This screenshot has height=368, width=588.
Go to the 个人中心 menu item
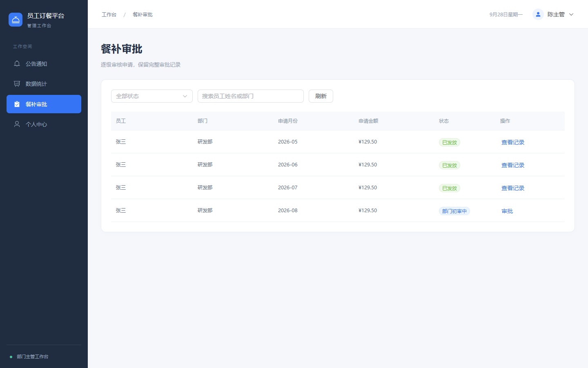coord(44,124)
